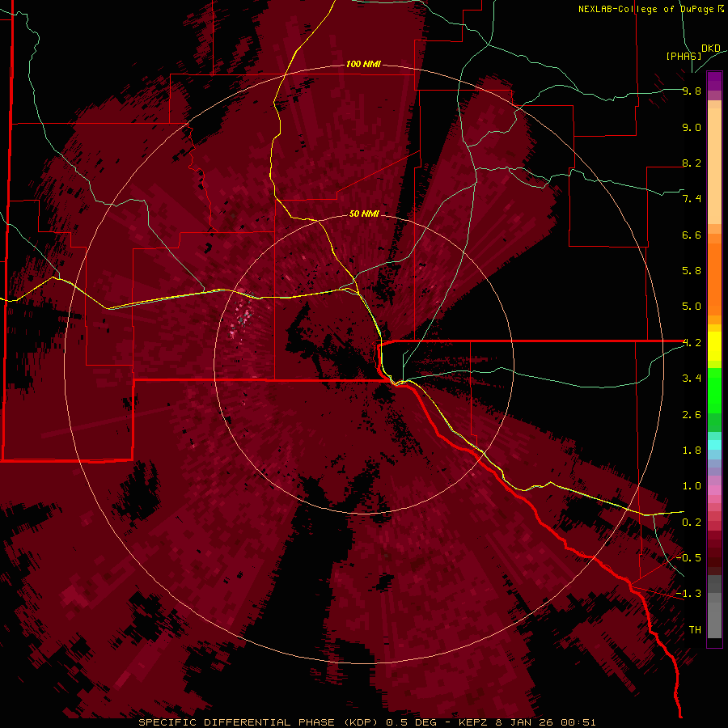
Task: Click the orange segment of the color bar
Action: click(714, 276)
